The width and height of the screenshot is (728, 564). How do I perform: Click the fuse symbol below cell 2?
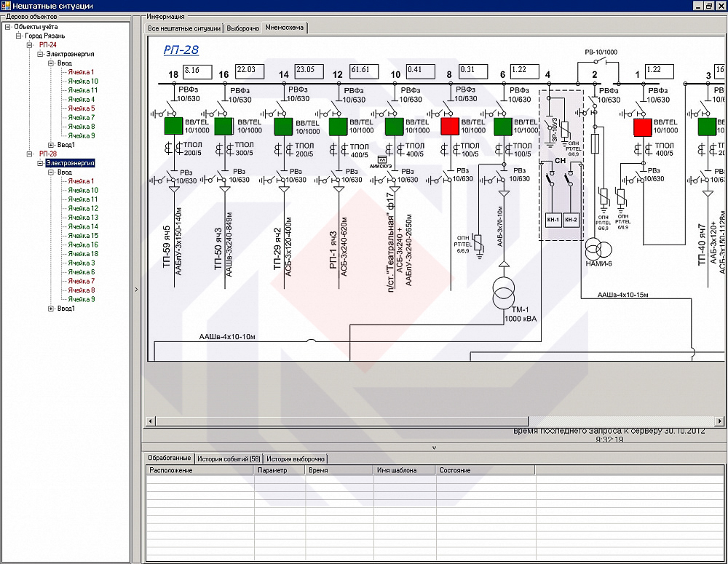coord(595,144)
